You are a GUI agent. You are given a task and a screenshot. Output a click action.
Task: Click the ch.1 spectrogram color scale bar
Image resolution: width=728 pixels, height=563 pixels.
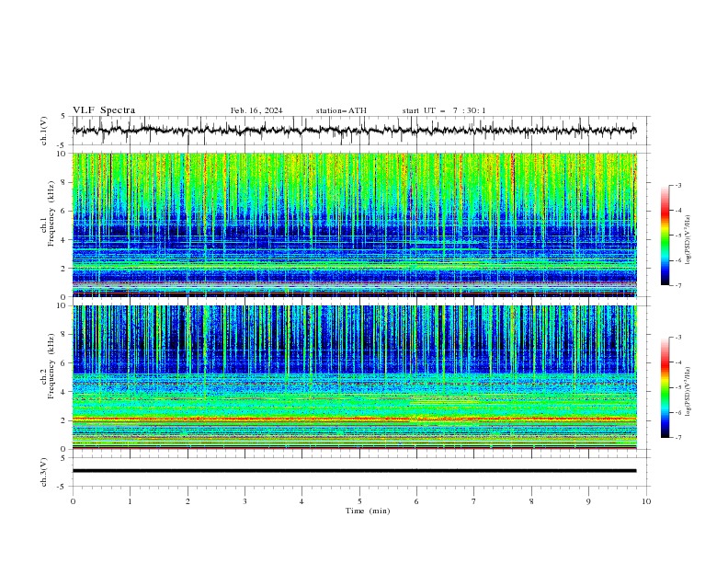pos(665,236)
